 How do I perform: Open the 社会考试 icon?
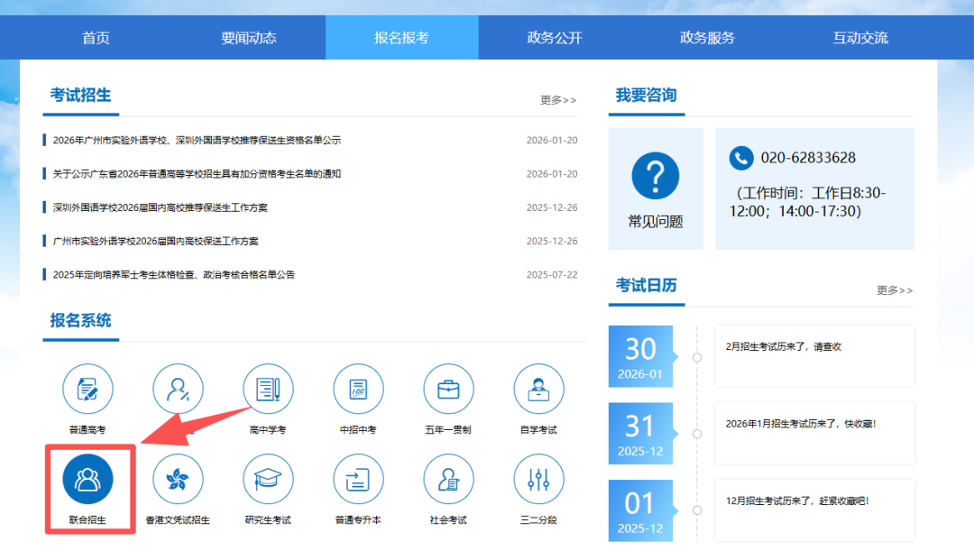pyautogui.click(x=448, y=480)
